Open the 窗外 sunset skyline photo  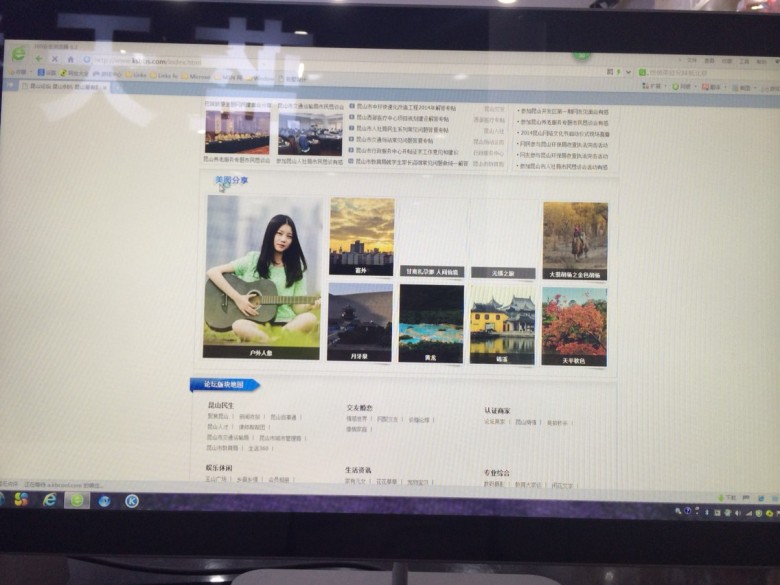tap(362, 236)
